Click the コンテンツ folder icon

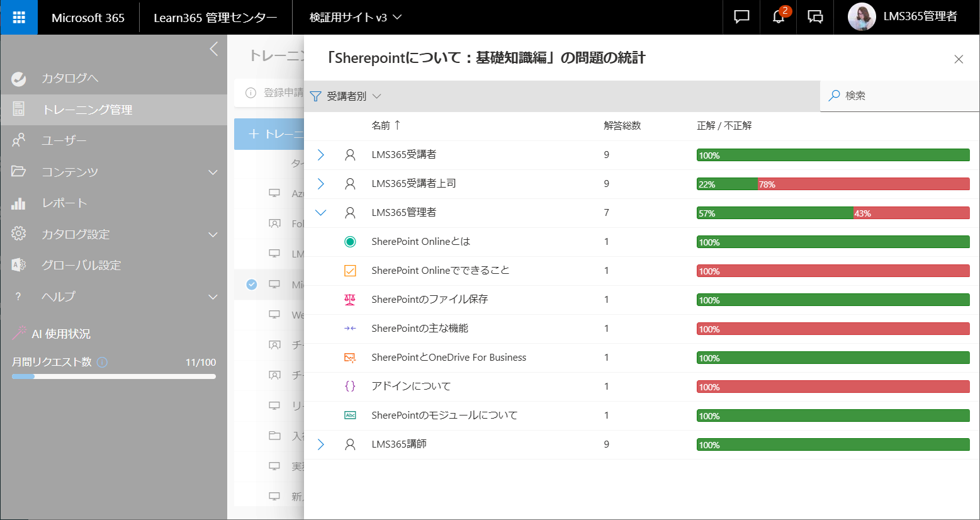click(x=19, y=171)
